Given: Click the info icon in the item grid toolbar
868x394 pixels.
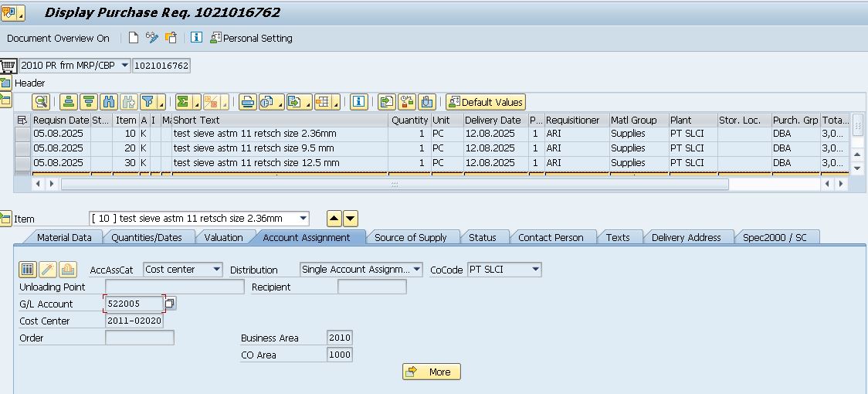Looking at the screenshot, I should (359, 102).
